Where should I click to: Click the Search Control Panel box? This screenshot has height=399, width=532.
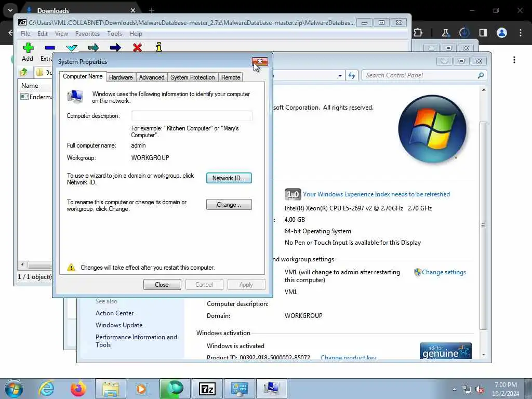pyautogui.click(x=424, y=75)
